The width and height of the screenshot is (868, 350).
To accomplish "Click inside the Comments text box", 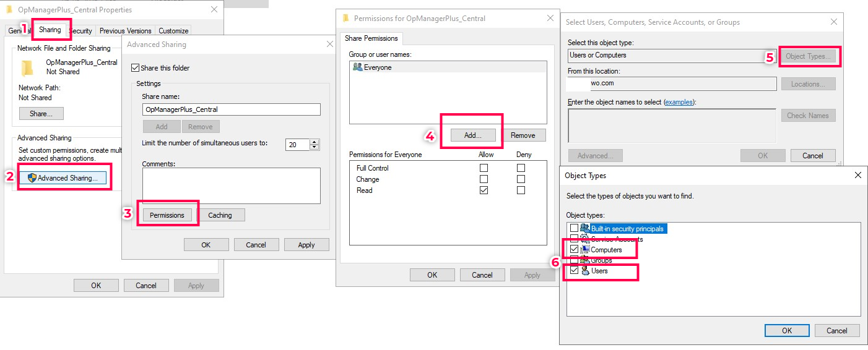I will tap(232, 186).
